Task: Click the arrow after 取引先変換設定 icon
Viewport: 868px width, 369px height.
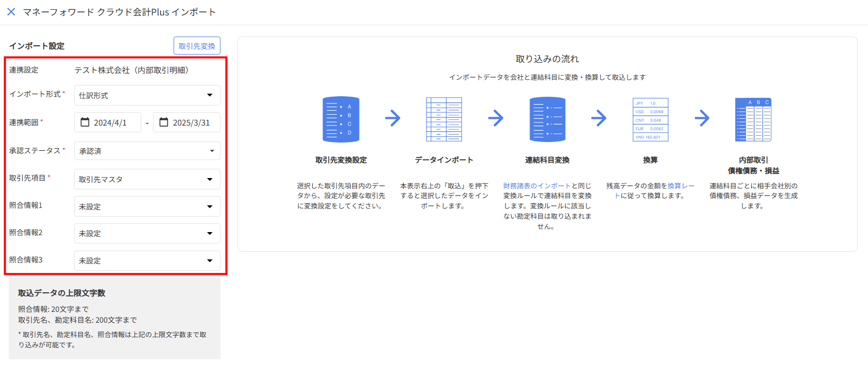Action: tap(393, 118)
